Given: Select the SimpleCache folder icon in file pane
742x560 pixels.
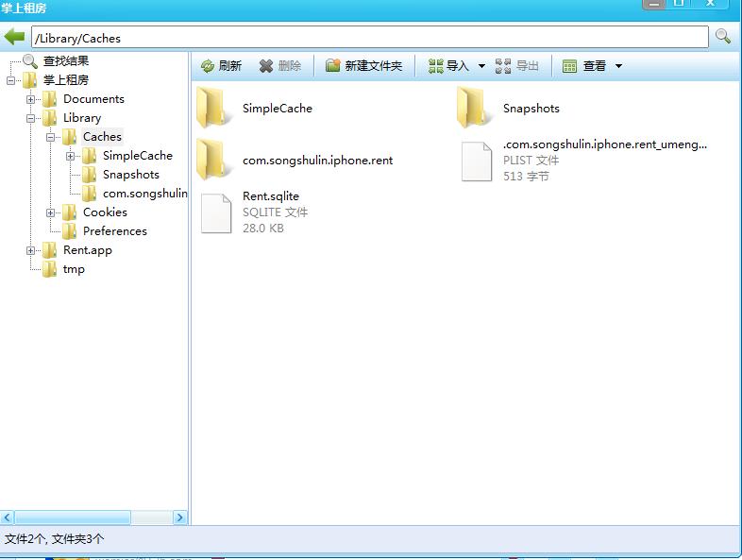Looking at the screenshot, I should [x=214, y=108].
